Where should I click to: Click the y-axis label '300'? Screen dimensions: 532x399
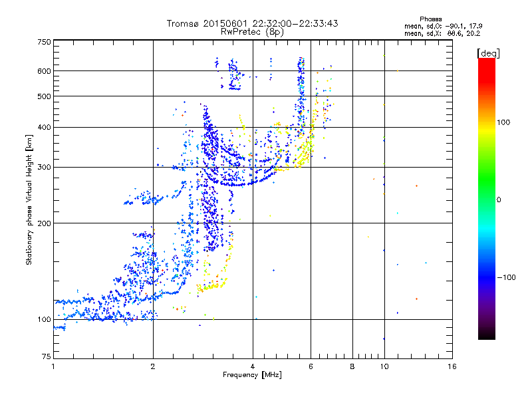44,167
